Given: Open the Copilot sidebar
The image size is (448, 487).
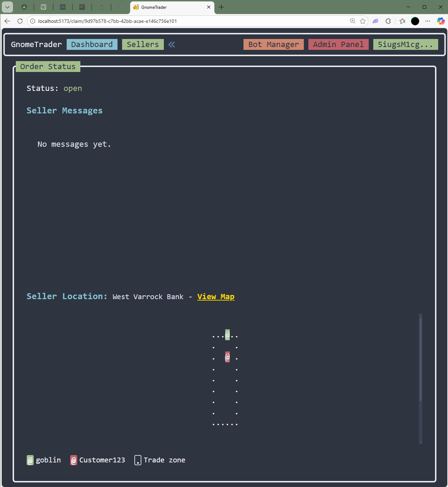Looking at the screenshot, I should point(441,21).
